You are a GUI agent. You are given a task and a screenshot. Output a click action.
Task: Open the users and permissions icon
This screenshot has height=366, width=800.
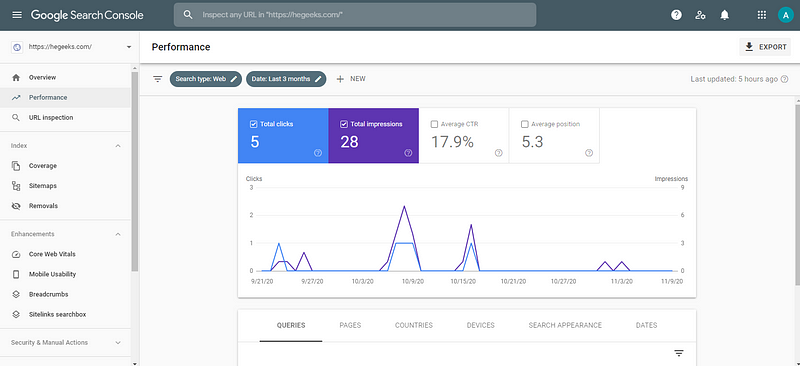coord(700,15)
